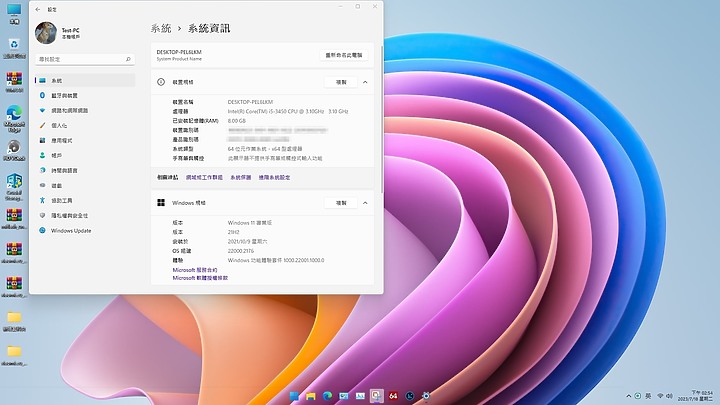Open 隱私權與安全性 settings category

85,215
